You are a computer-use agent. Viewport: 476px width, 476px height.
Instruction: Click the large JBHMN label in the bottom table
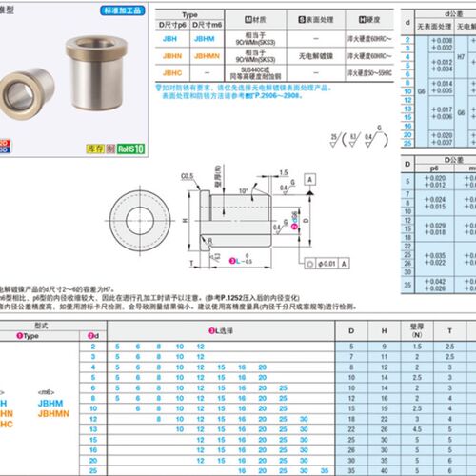tap(53, 414)
